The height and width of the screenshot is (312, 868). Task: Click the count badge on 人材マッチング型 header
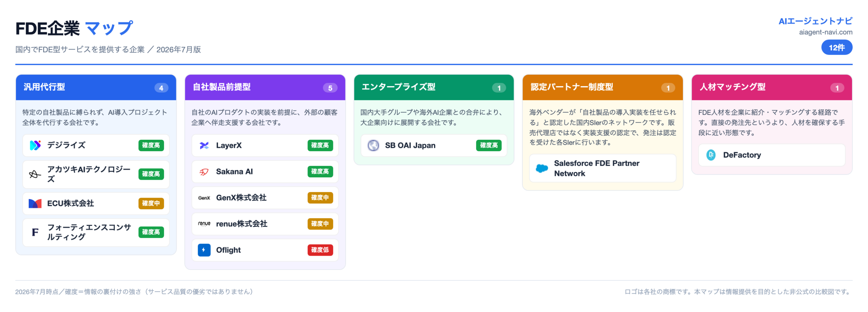click(837, 88)
